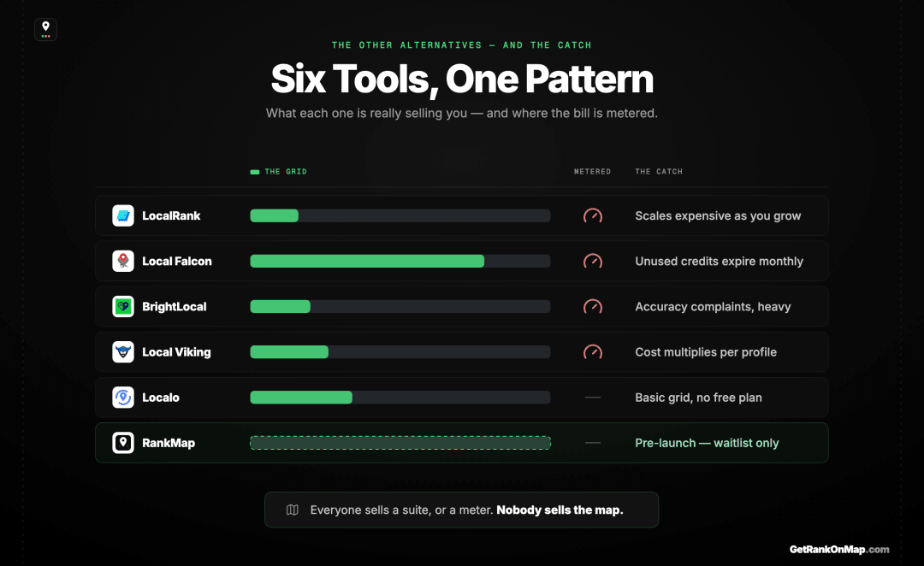The height and width of the screenshot is (566, 924).
Task: Click the RankMap app icon
Action: [123, 442]
